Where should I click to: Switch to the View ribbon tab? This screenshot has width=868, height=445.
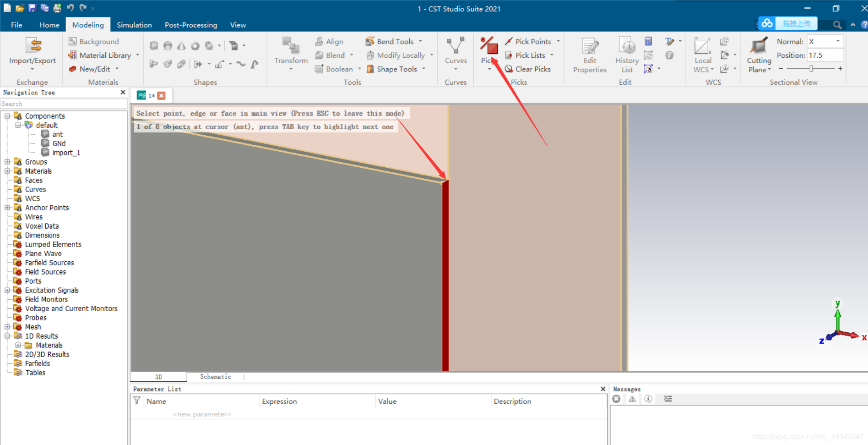[238, 25]
